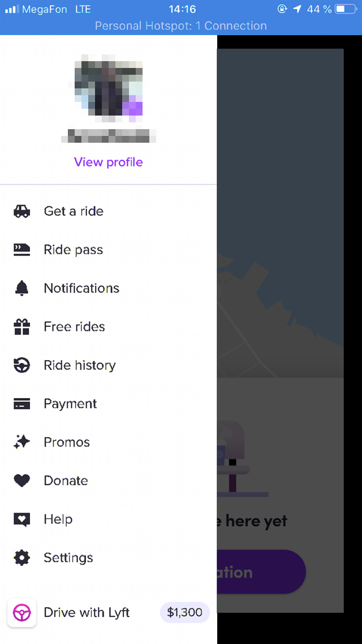Open the View profile link

tap(108, 162)
